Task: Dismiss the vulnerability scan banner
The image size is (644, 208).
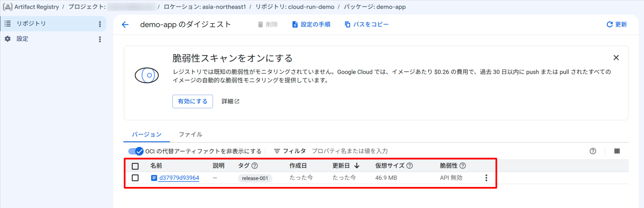Action: coord(616,58)
